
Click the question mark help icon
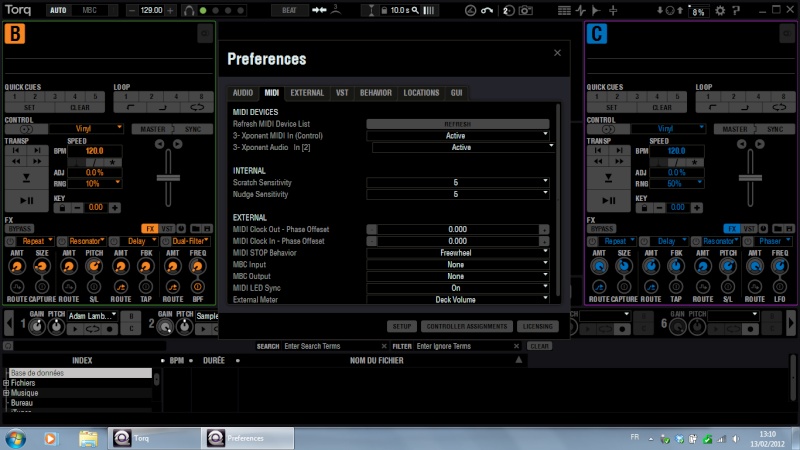point(736,10)
